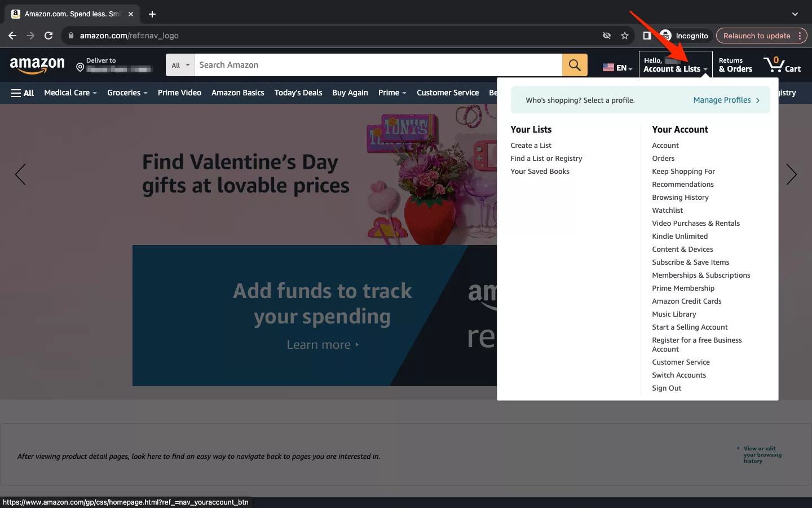Image resolution: width=812 pixels, height=508 pixels.
Task: Open Amazon Credit Cards
Action: click(686, 301)
